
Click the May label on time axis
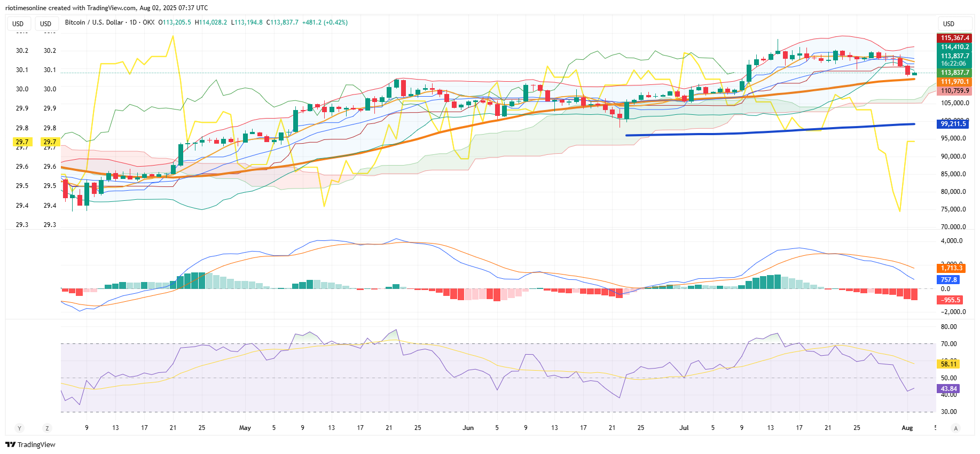(x=245, y=428)
